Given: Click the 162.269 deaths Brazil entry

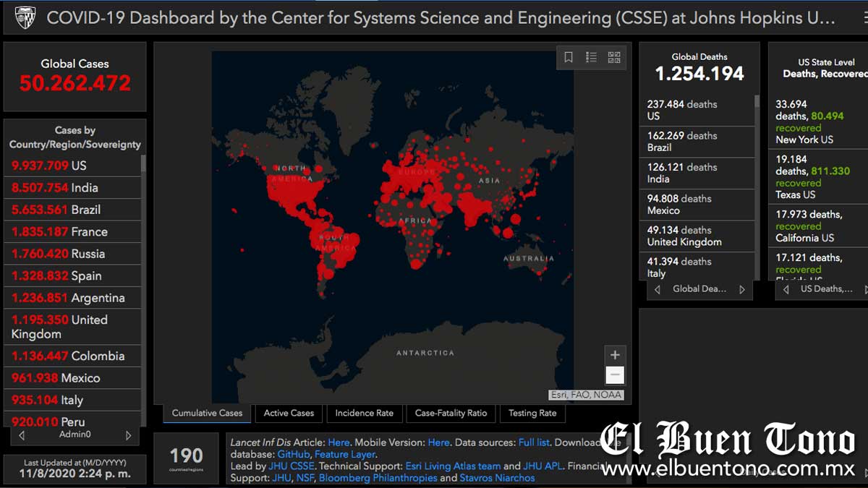Looking at the screenshot, I should (x=697, y=142).
